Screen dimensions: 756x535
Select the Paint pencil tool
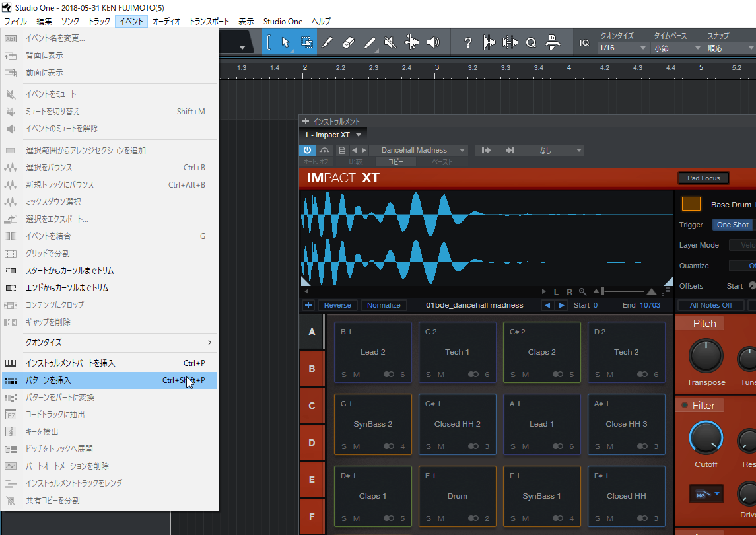click(370, 42)
